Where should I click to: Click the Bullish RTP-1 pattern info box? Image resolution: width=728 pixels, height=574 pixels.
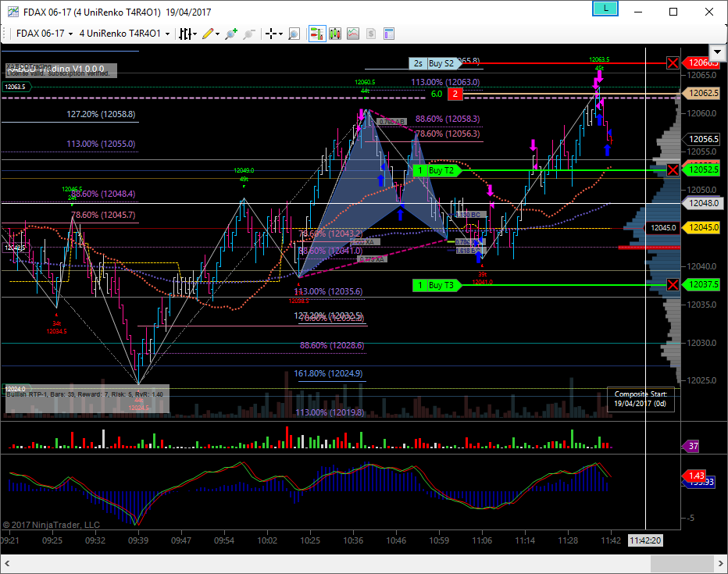pyautogui.click(x=87, y=398)
